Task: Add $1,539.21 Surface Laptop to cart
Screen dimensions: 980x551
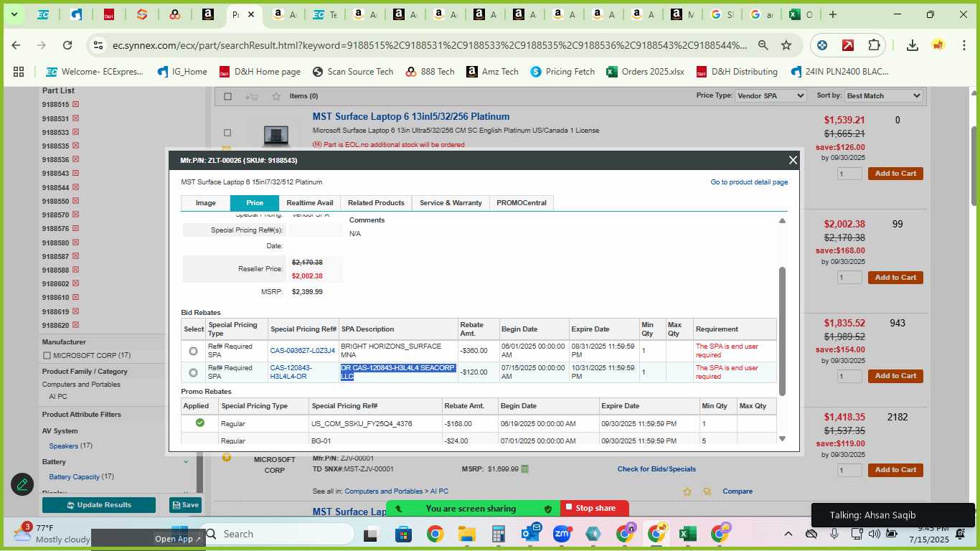Action: click(x=895, y=174)
